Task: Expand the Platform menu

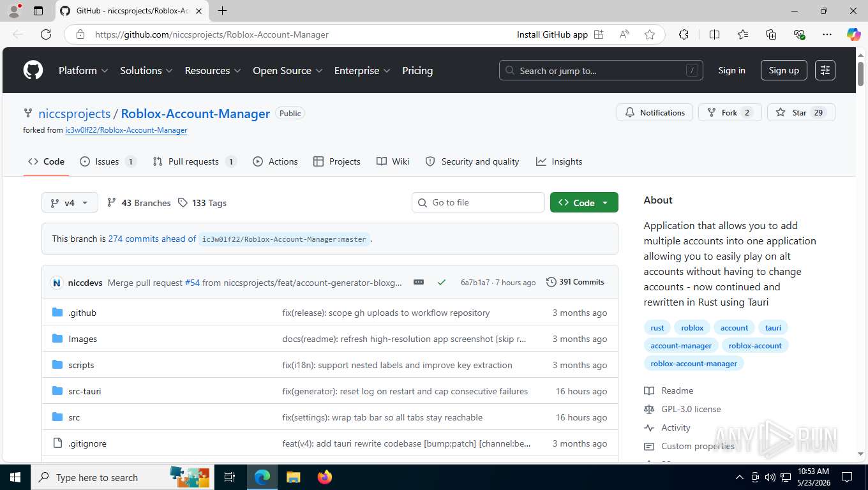Action: tap(84, 70)
